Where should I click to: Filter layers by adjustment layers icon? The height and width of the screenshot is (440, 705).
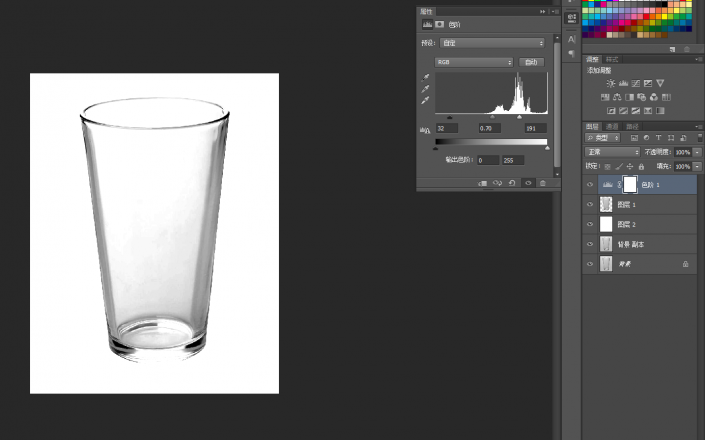point(647,138)
